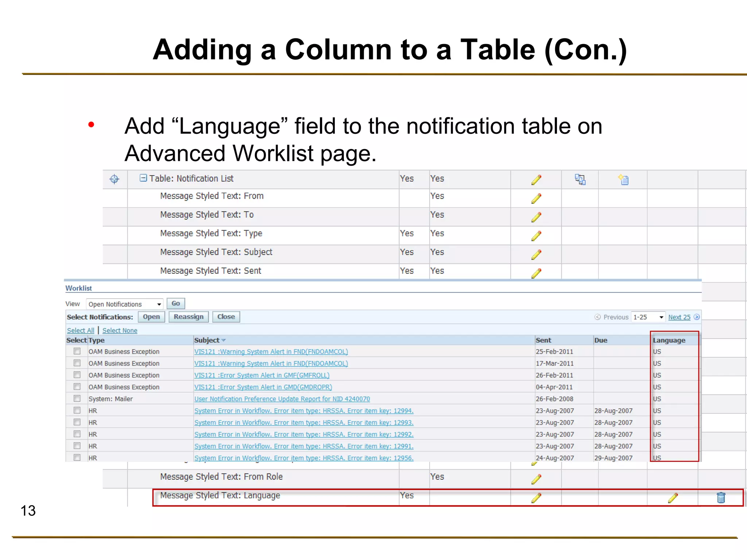Click the Worklist section heading

pos(78,288)
